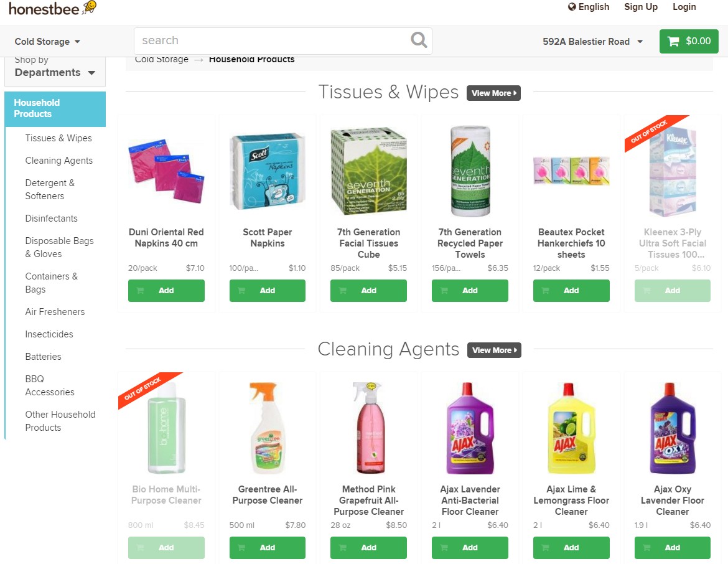
Task: Add Scott Paper Napkins to cart
Action: point(268,290)
